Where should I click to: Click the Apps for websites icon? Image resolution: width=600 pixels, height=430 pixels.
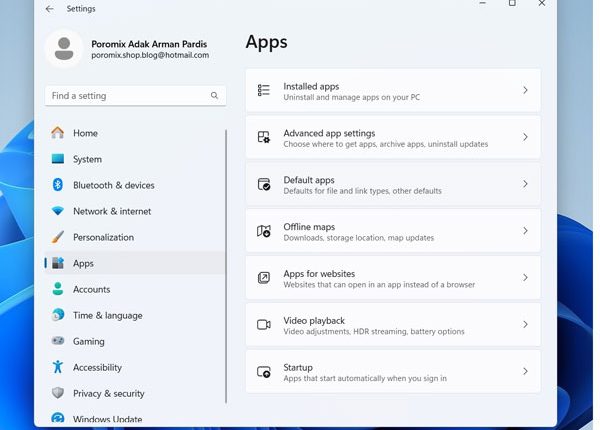tap(264, 278)
